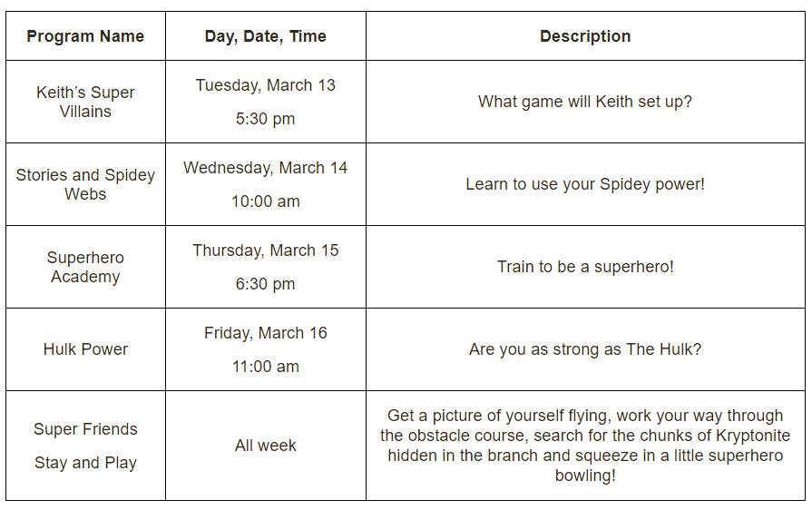Select the All week cell
This screenshot has width=812, height=510.
click(265, 446)
